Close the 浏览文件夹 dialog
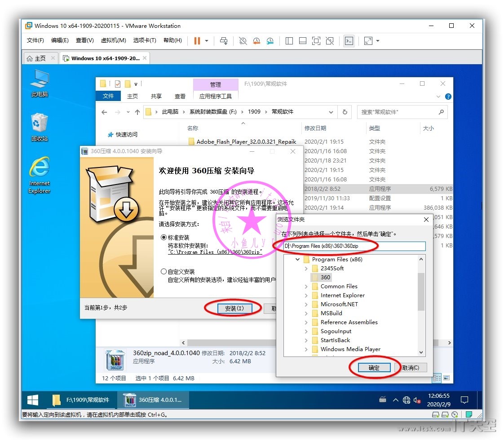The image size is (504, 440). (x=426, y=220)
